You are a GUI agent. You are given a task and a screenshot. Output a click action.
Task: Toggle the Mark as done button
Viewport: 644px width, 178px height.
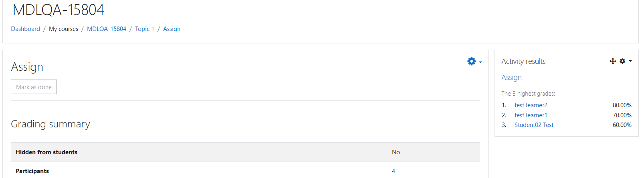34,87
